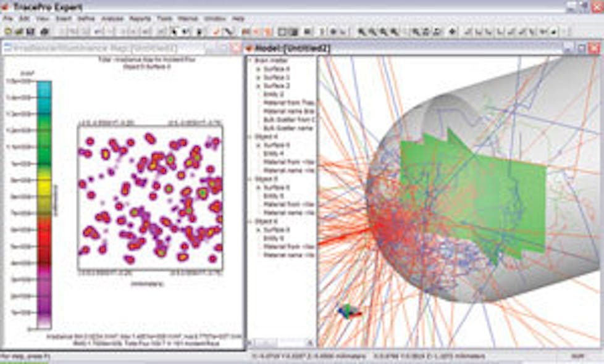604x364 pixels.
Task: Collapse the Object 4 tree node
Action: 250,136
